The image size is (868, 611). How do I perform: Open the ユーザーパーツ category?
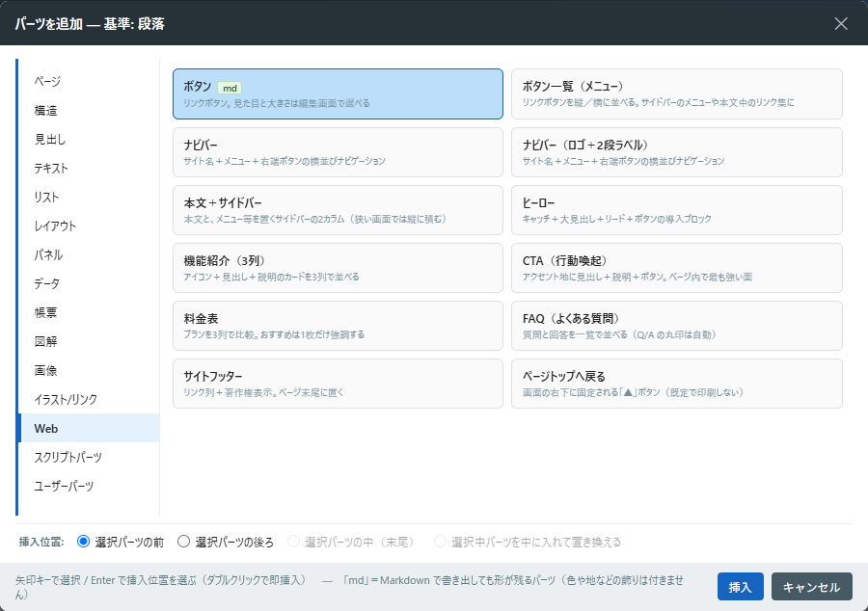pos(90,486)
